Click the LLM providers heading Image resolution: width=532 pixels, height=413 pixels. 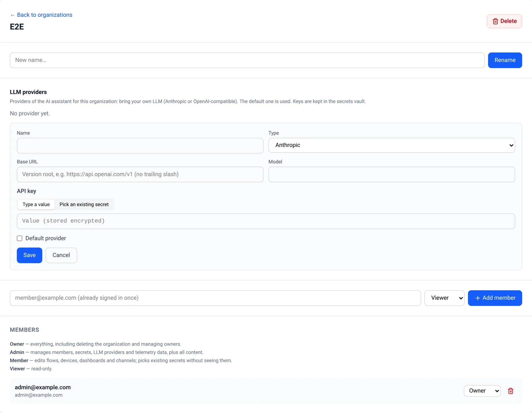(x=28, y=92)
